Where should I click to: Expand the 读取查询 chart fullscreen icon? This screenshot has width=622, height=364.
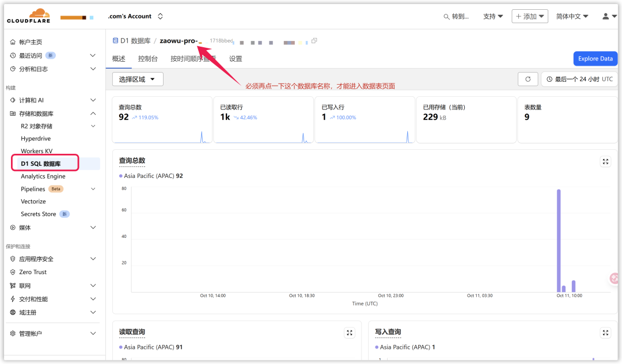pyautogui.click(x=350, y=333)
